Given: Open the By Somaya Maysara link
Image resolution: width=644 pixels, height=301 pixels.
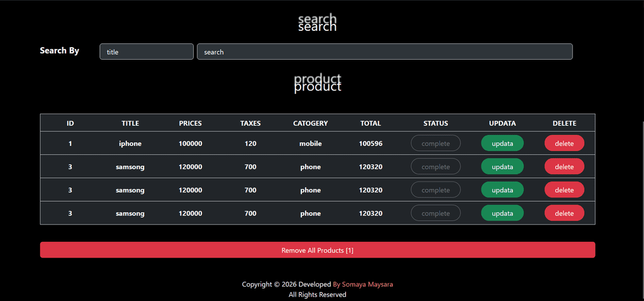Looking at the screenshot, I should 363,284.
